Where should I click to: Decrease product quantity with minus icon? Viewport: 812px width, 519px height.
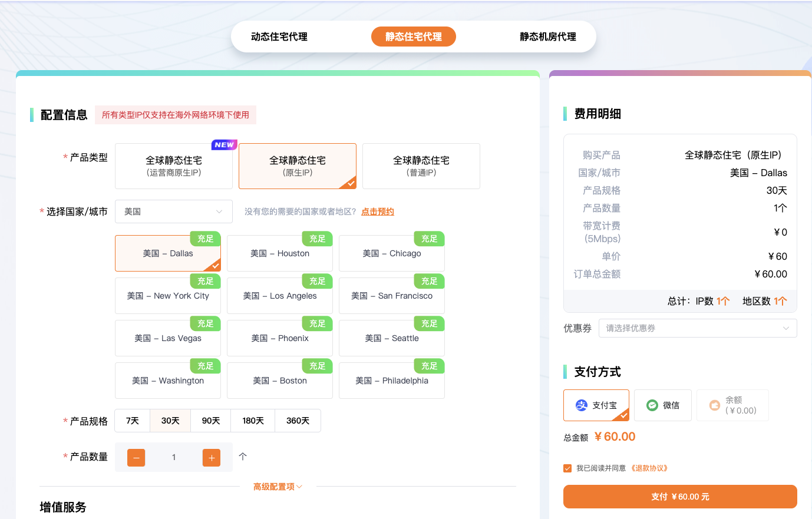click(x=136, y=458)
